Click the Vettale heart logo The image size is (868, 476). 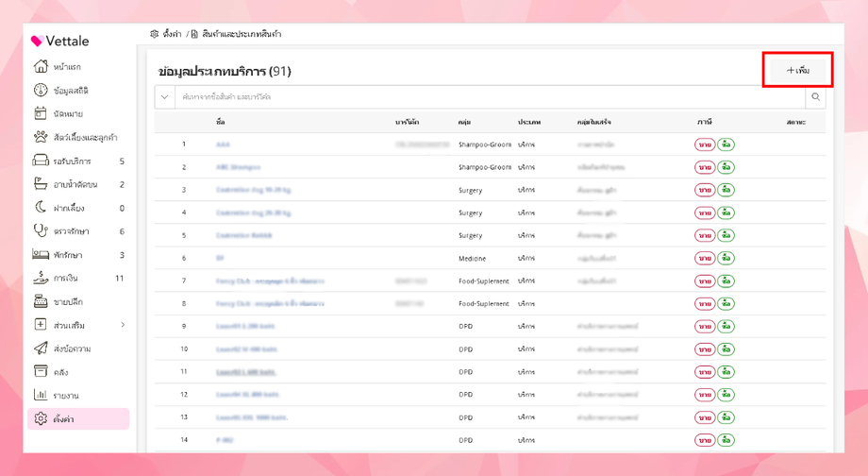pyautogui.click(x=37, y=41)
